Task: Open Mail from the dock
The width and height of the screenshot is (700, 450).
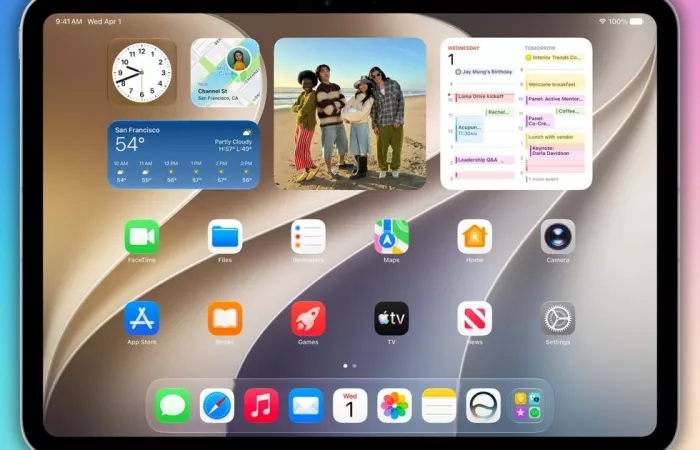Action: pos(306,406)
